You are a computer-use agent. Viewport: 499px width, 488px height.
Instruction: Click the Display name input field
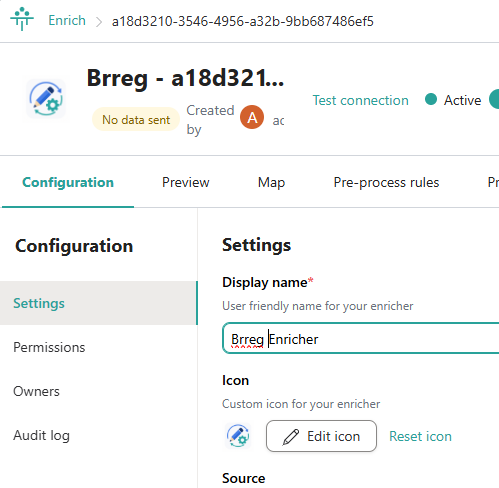click(361, 338)
